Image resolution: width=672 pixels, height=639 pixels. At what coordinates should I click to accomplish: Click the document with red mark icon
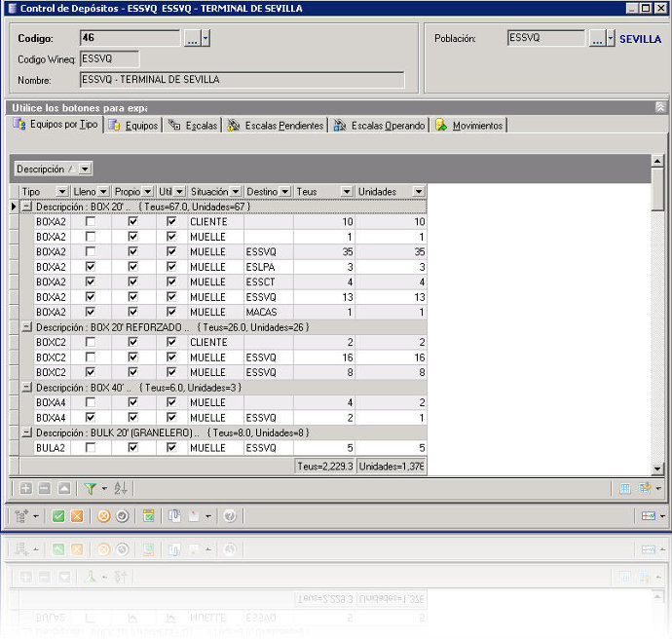194,516
